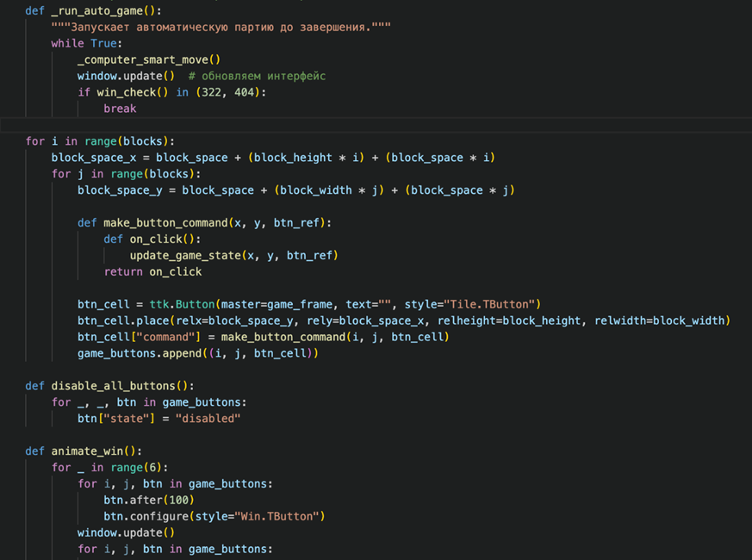Click 'btn.configure' method call
The width and height of the screenshot is (752, 560).
[x=146, y=516]
